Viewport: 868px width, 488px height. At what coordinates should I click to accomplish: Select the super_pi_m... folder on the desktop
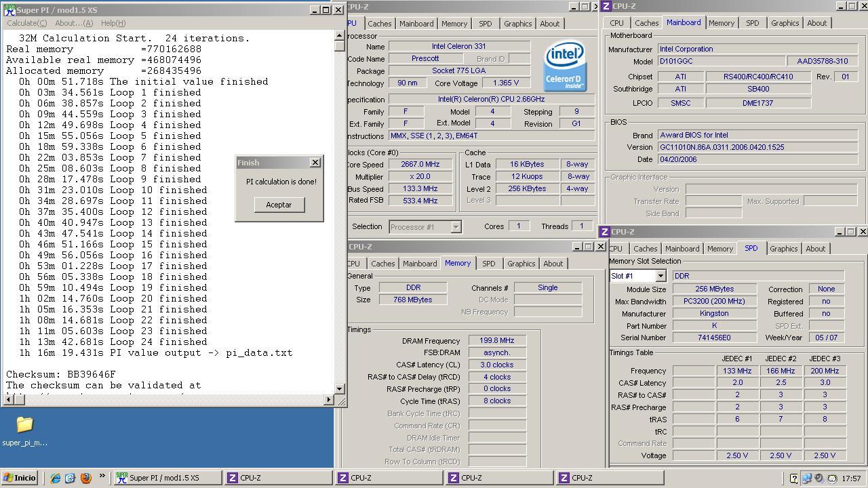24,431
